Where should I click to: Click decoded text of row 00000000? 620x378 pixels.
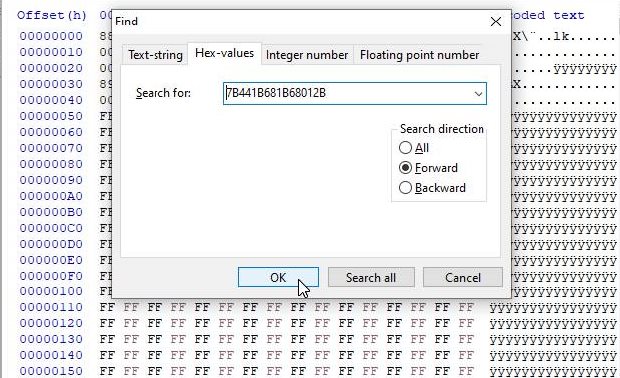pyautogui.click(x=565, y=36)
